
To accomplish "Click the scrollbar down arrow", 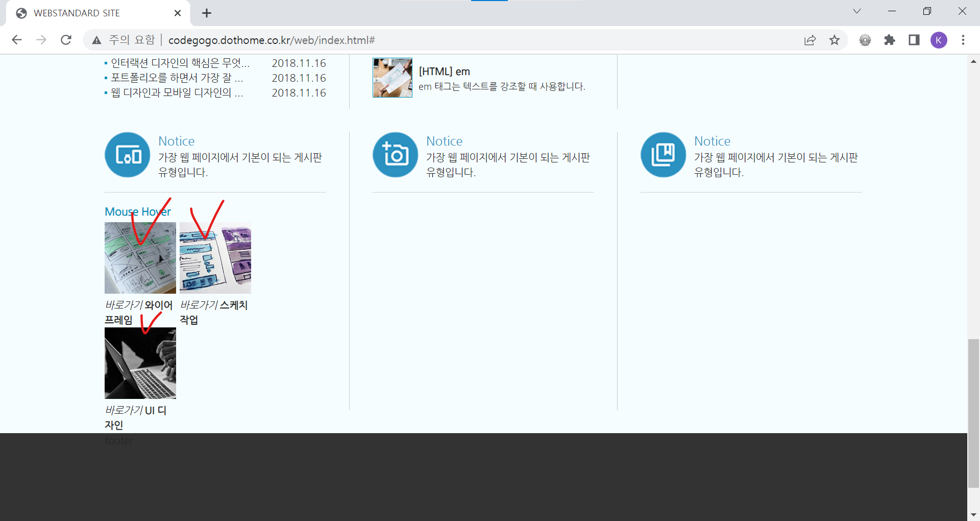I will pos(973,515).
